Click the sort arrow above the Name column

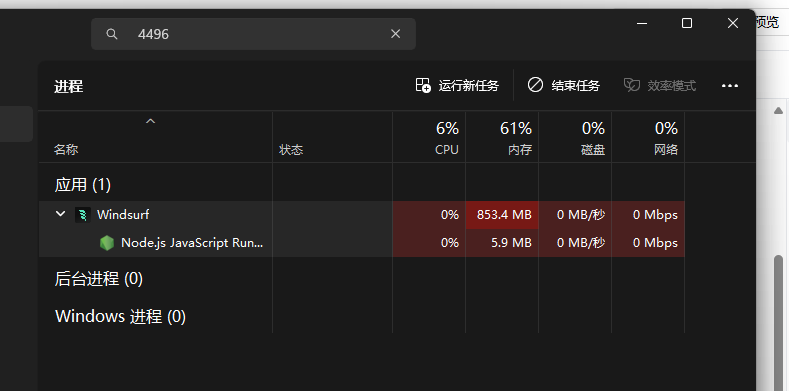coord(150,121)
